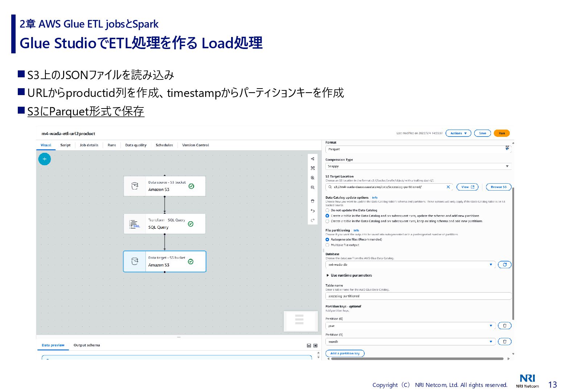Screen dimensions: 566x392
Task: Select the Data source - S3 bucket node
Action: click(165, 186)
